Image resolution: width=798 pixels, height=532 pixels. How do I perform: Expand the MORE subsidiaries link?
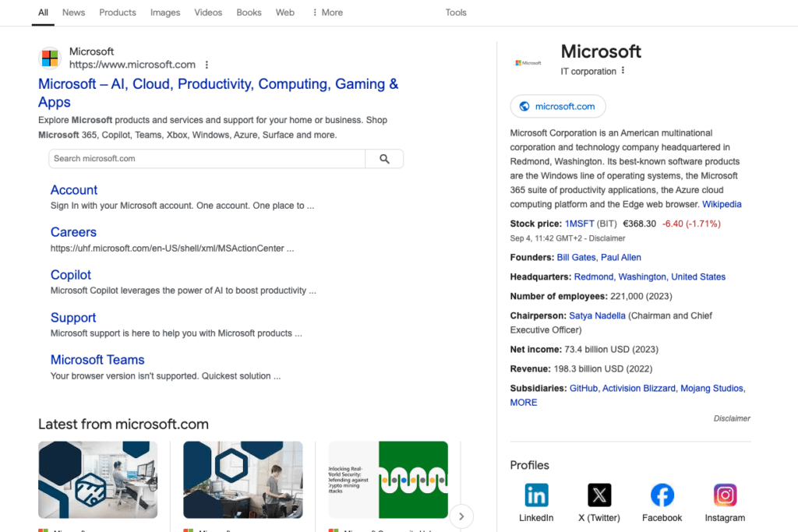(524, 403)
